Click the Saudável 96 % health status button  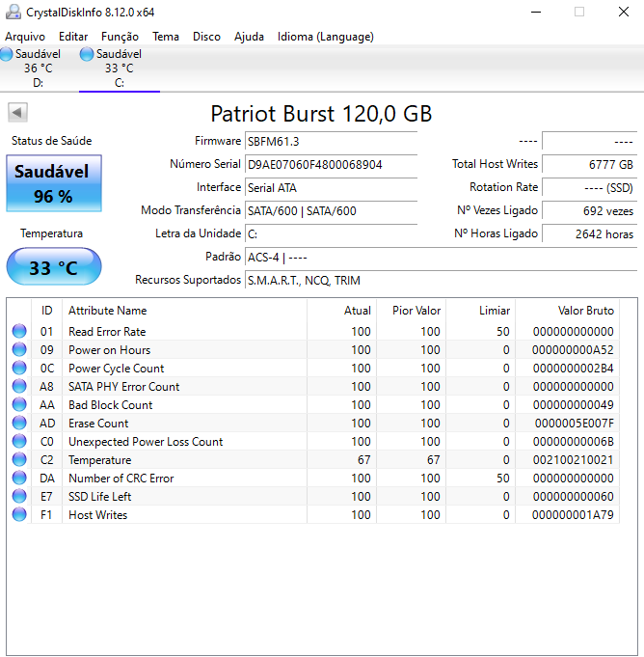[54, 183]
